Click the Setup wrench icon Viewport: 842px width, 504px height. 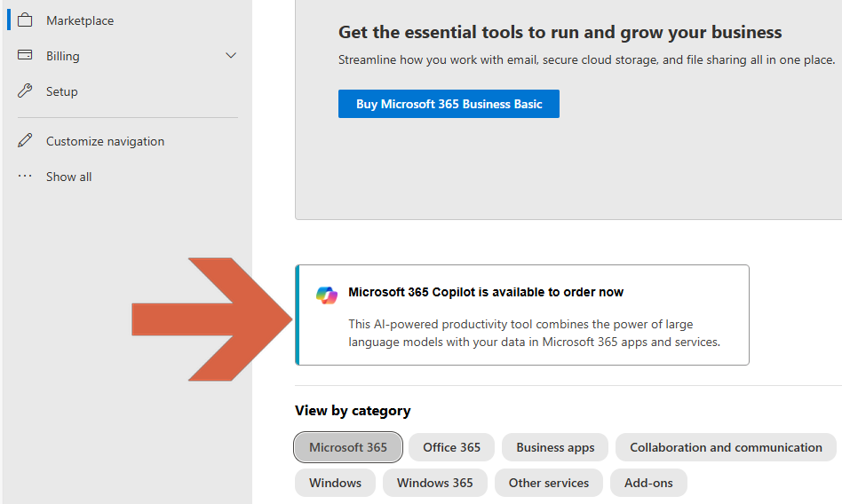click(25, 91)
